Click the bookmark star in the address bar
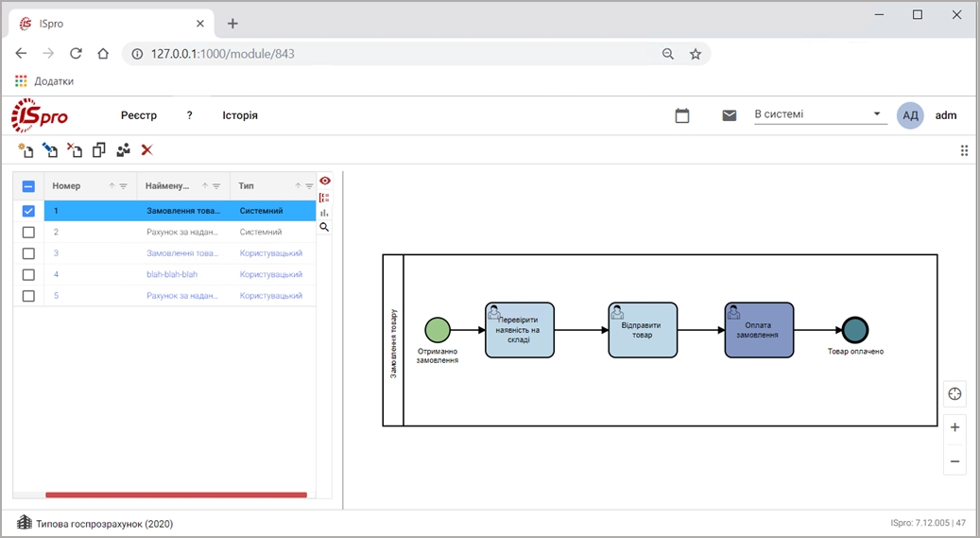This screenshot has width=980, height=538. (695, 54)
